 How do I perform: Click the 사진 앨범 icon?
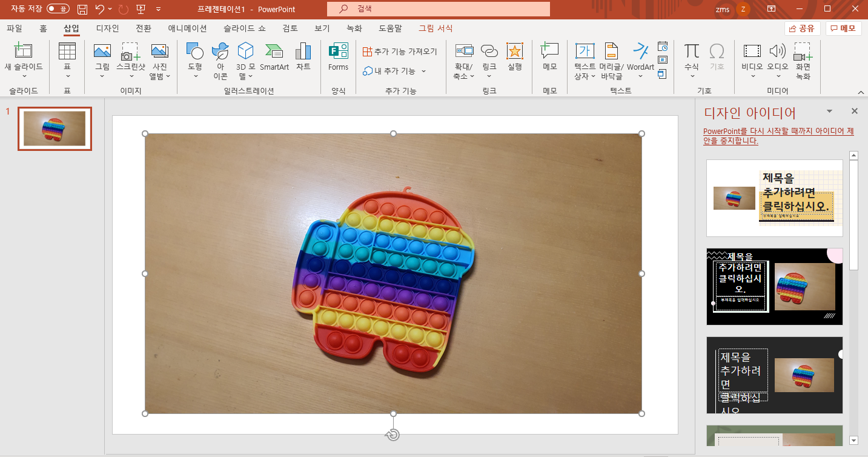point(159,52)
